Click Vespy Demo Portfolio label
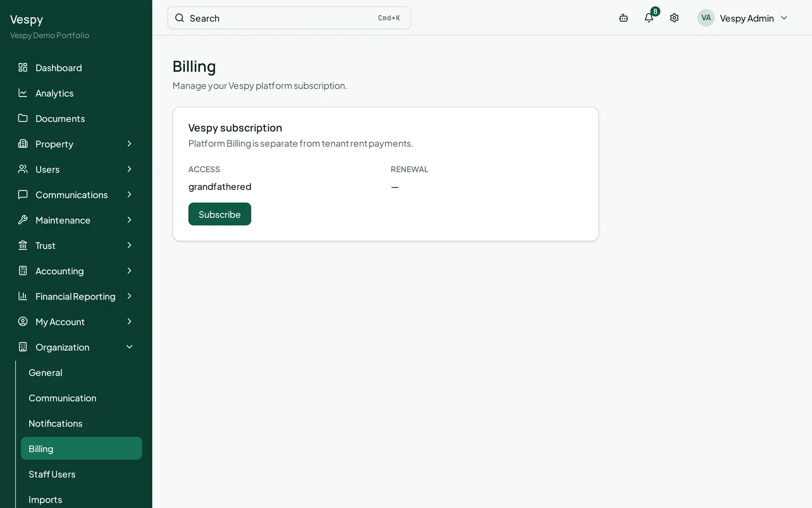The height and width of the screenshot is (508, 812). click(x=50, y=36)
